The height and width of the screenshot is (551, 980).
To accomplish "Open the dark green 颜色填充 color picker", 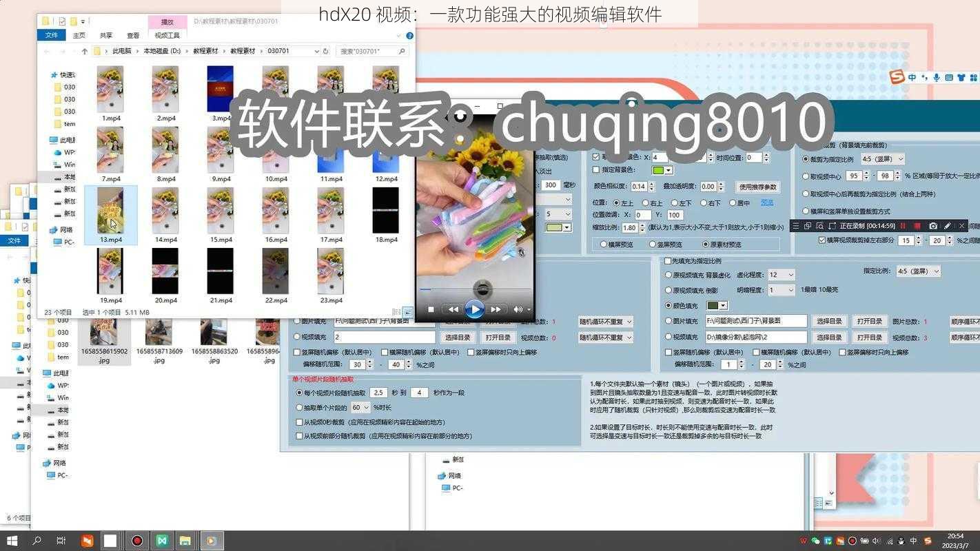I will (x=717, y=305).
